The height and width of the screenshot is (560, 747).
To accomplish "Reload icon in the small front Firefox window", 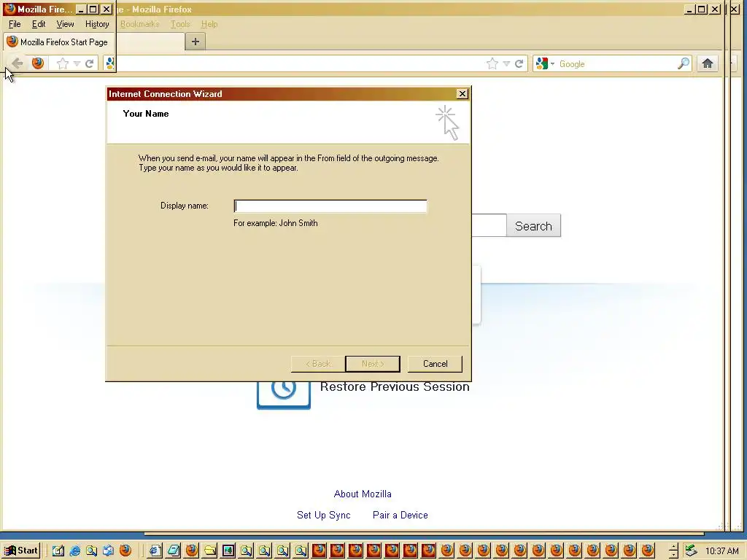I will 89,64.
